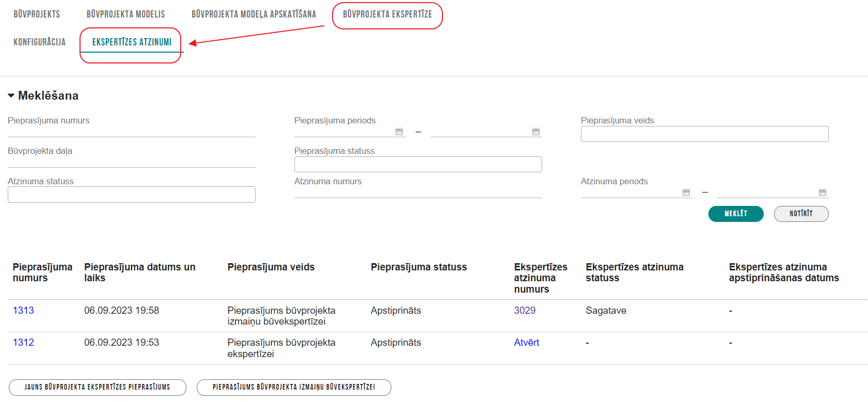Image resolution: width=868 pixels, height=402 pixels.
Task: Open the Pieprasījuma veids dropdown
Action: (x=704, y=134)
